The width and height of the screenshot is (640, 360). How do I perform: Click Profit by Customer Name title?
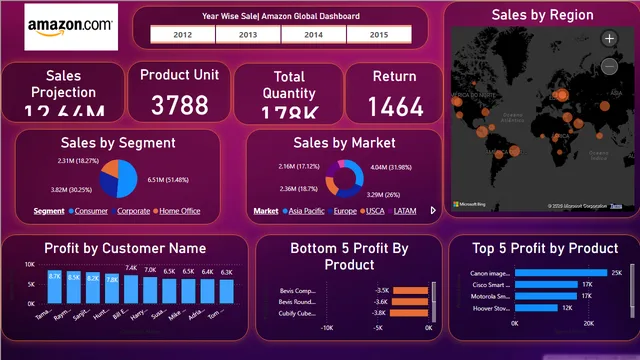(x=125, y=248)
